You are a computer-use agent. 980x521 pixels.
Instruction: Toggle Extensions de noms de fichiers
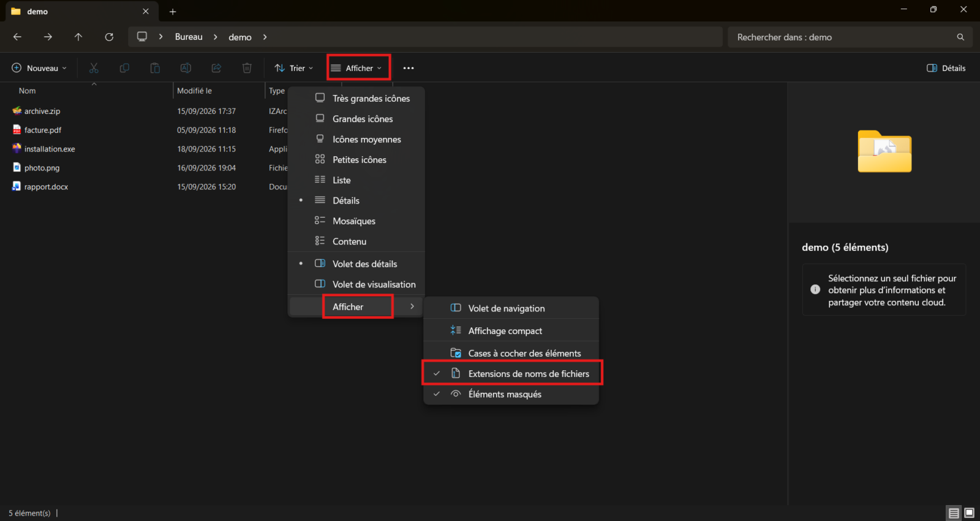coord(511,373)
